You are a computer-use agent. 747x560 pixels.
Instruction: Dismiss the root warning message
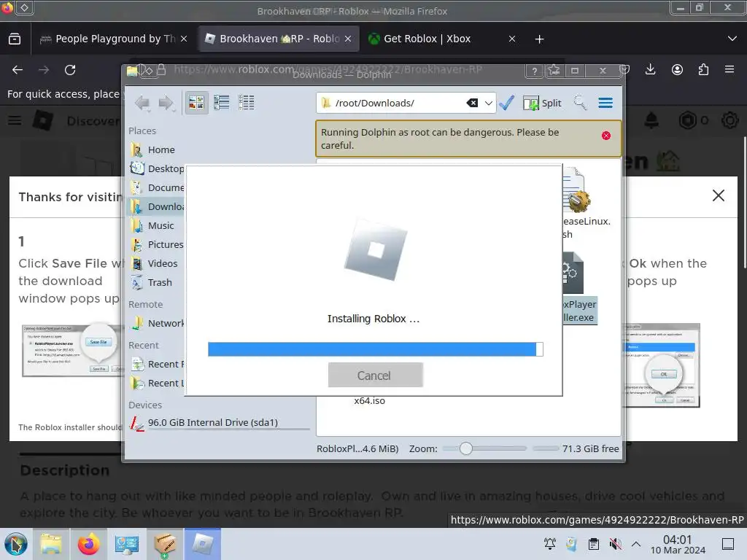606,136
